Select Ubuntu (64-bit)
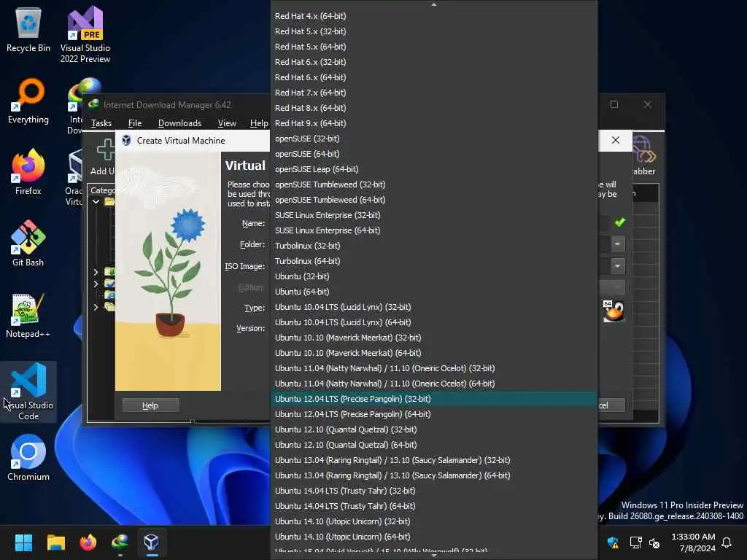Screen dimensions: 747x560 point(433,292)
